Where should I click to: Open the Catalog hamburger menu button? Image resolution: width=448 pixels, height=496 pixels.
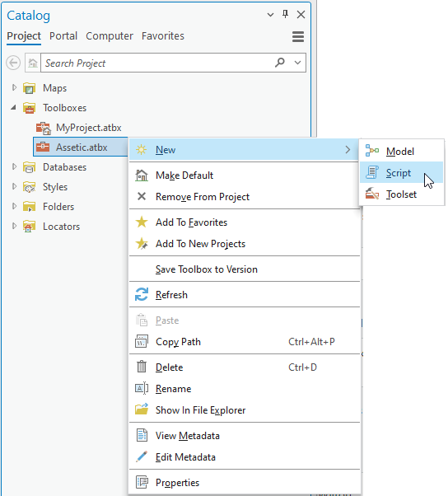click(x=298, y=37)
